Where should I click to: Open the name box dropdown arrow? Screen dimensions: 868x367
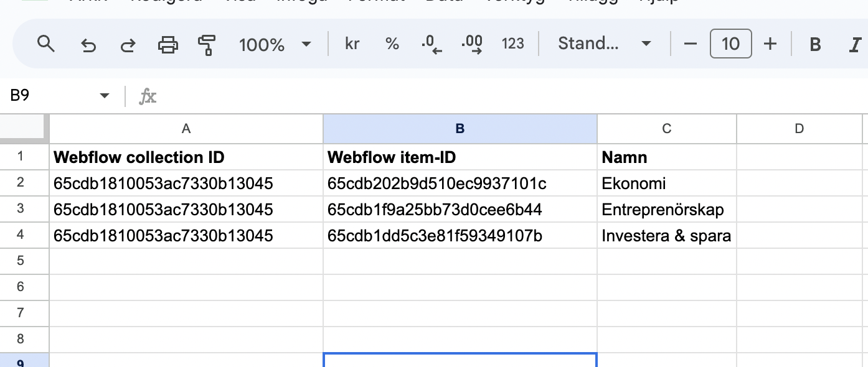105,96
